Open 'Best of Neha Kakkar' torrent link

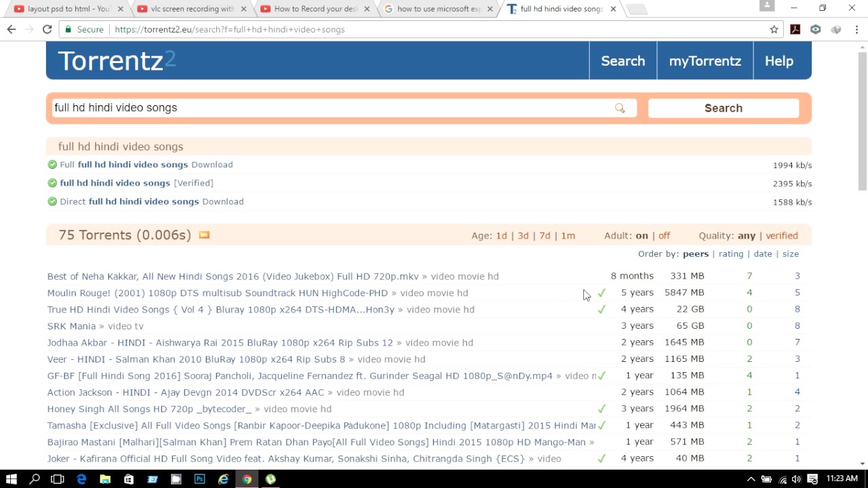(x=233, y=277)
